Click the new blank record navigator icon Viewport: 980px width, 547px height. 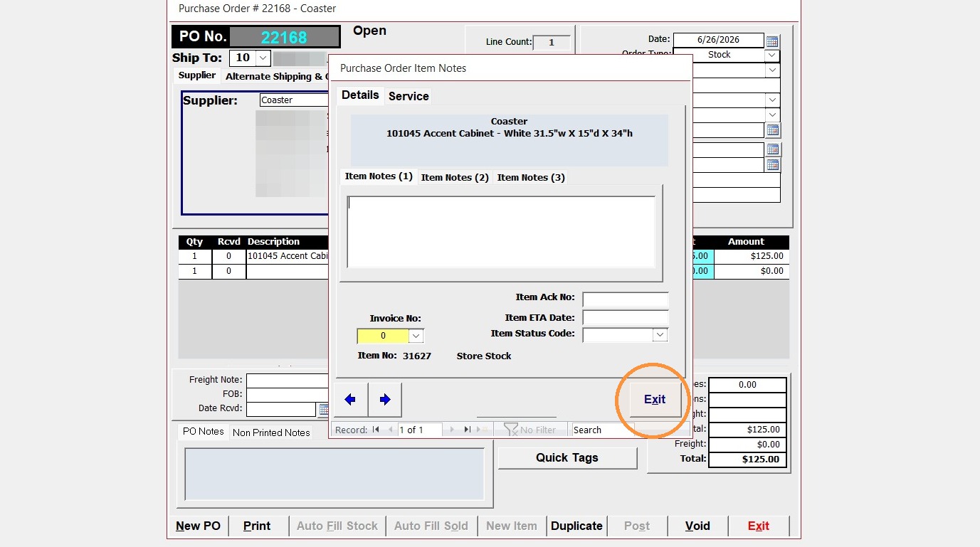click(483, 430)
